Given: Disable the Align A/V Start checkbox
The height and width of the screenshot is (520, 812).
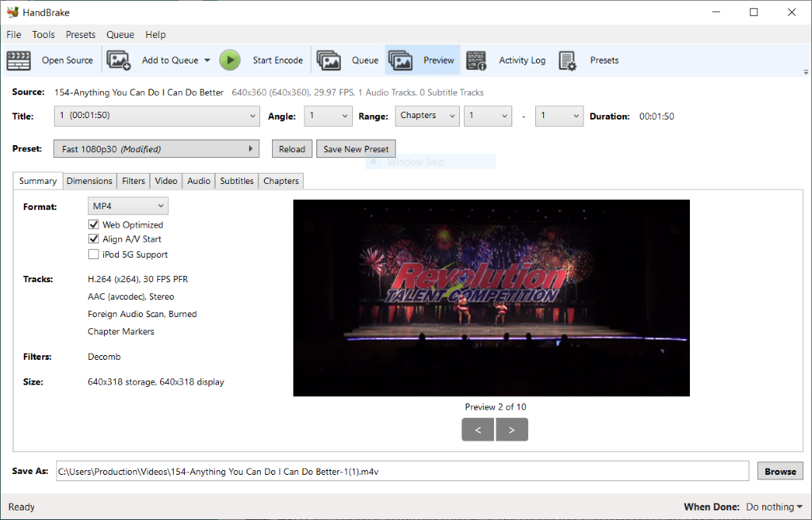Looking at the screenshot, I should point(94,239).
